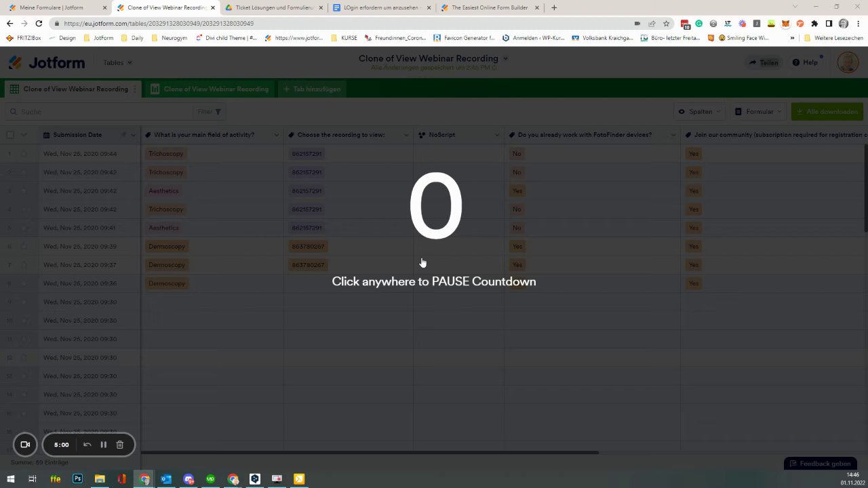Viewport: 868px width, 488px height.
Task: Show hidden bookmarks with the double chevron
Action: pos(792,38)
